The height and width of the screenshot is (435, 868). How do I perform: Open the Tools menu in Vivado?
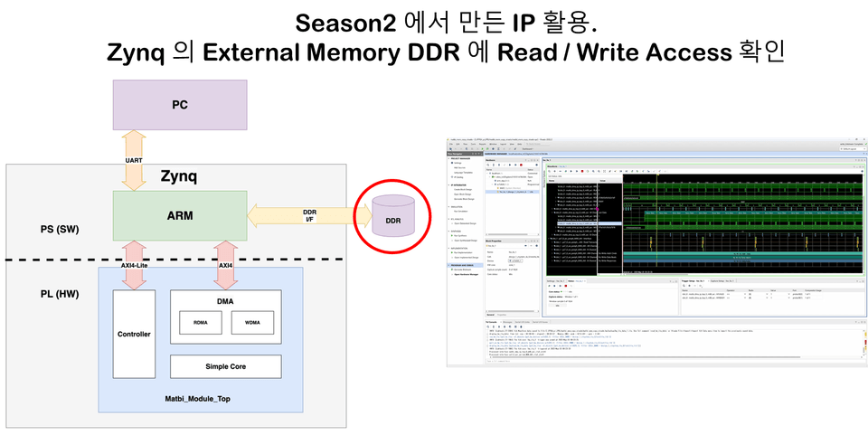[473, 144]
